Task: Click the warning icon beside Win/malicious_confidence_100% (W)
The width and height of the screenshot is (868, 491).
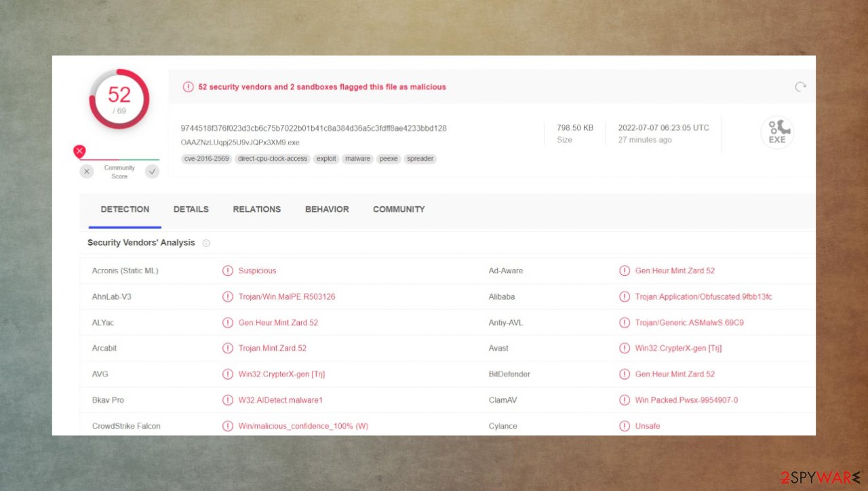Action: pos(228,426)
